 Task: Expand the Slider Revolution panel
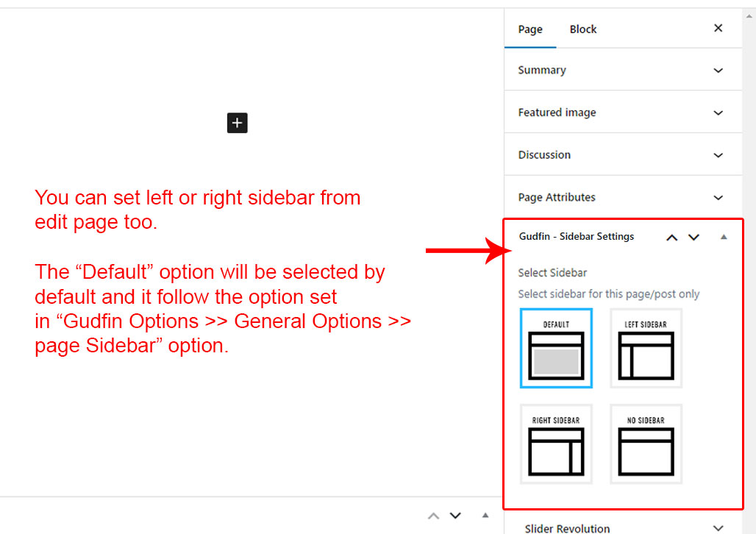[622, 528]
